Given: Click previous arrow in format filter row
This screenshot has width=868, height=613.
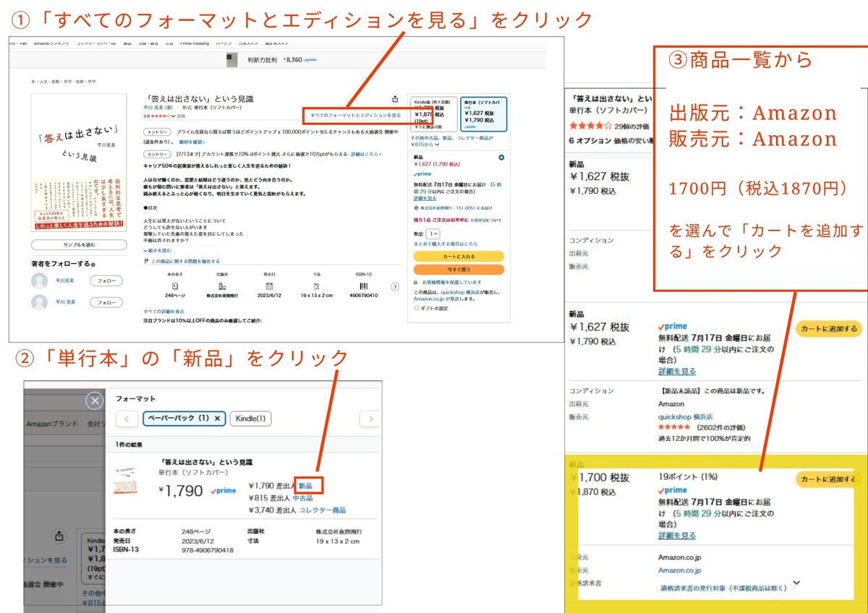Looking at the screenshot, I should coord(127,419).
